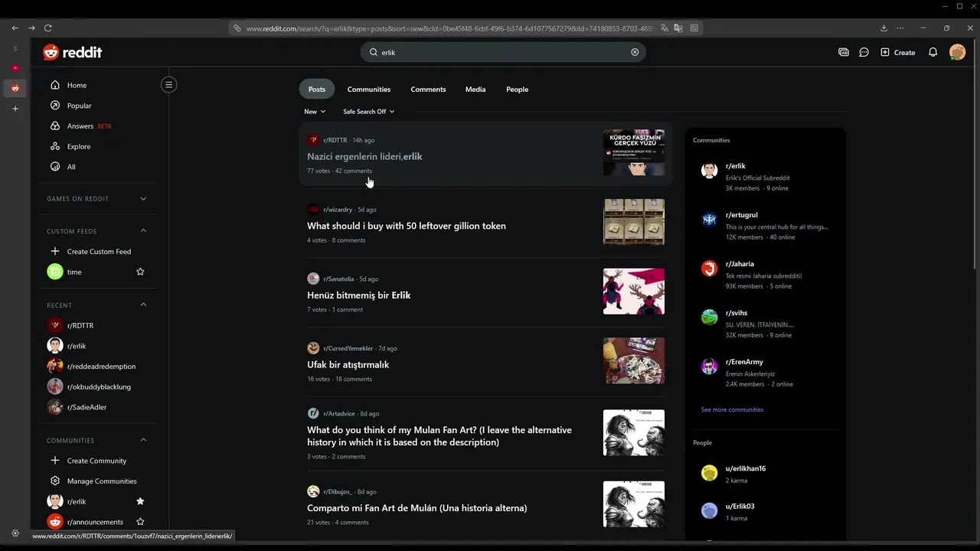The width and height of the screenshot is (980, 551).
Task: Collapse the Communities section in sidebar
Action: (x=143, y=440)
